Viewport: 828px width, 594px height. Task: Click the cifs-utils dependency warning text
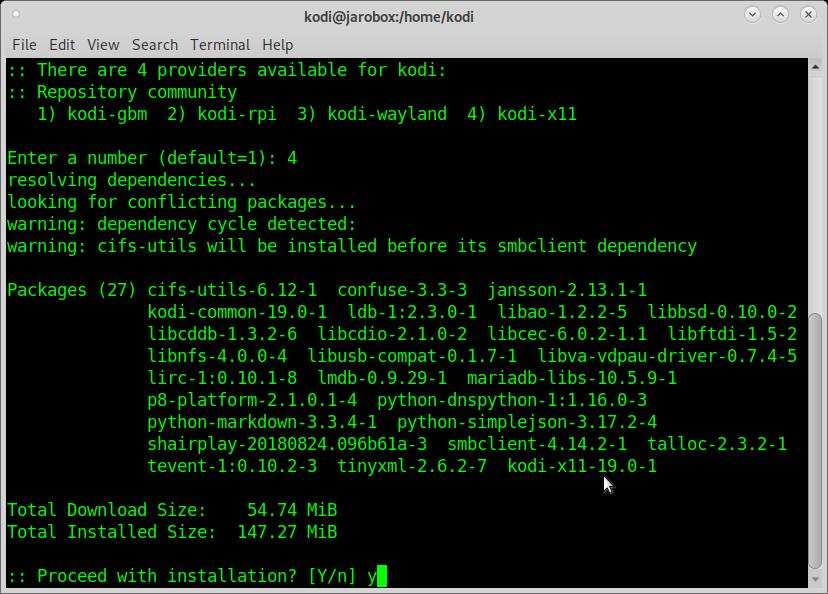pyautogui.click(x=350, y=246)
